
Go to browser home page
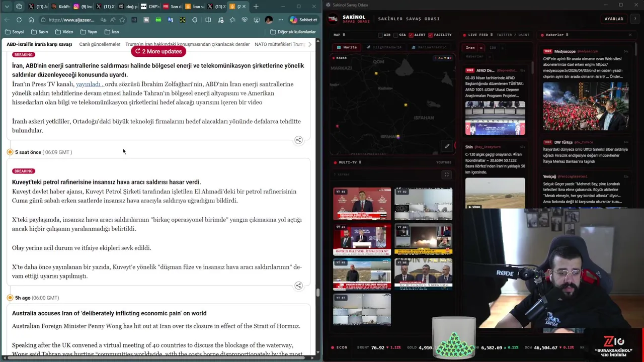pos(31,20)
